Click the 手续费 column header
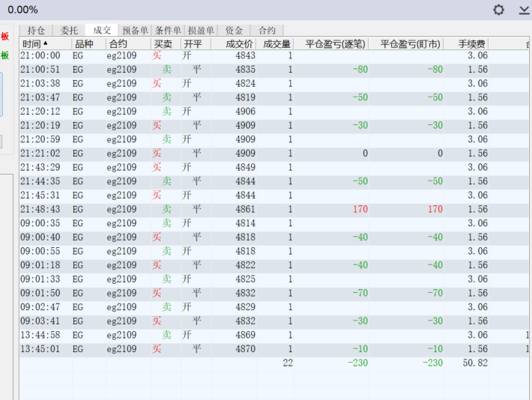Screen dimensions: 532x400 (466, 43)
